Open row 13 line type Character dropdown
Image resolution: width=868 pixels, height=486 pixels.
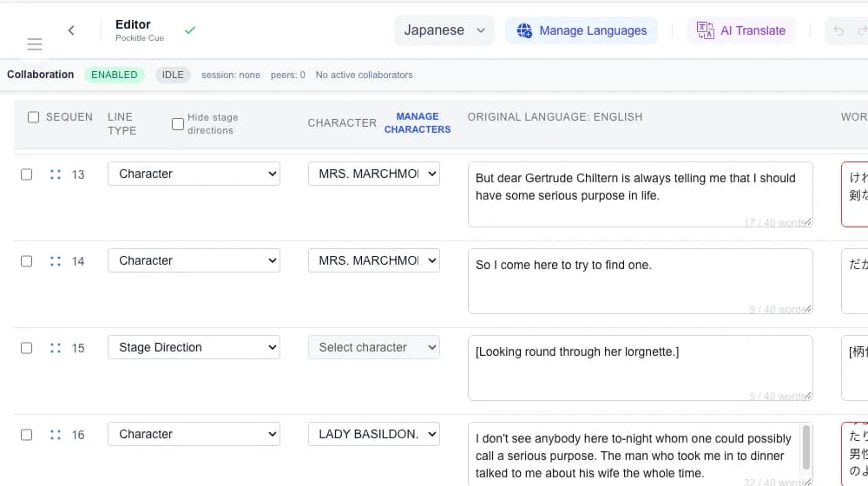194,174
